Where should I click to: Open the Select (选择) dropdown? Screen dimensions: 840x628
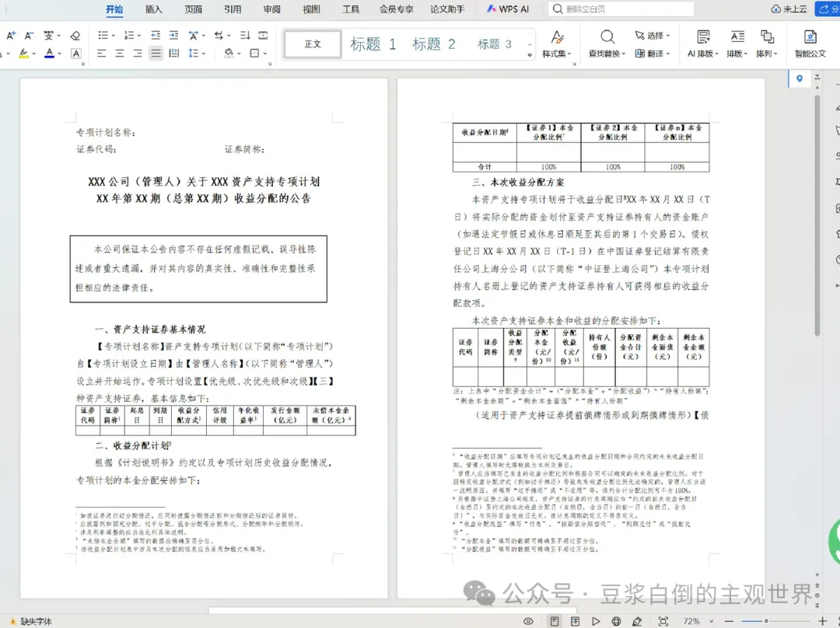[x=653, y=35]
